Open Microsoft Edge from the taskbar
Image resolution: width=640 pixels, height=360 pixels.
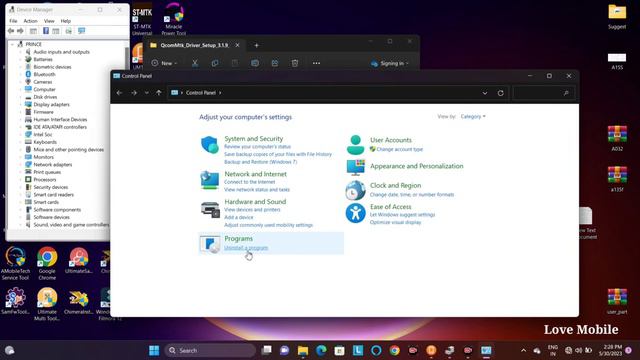[321, 350]
